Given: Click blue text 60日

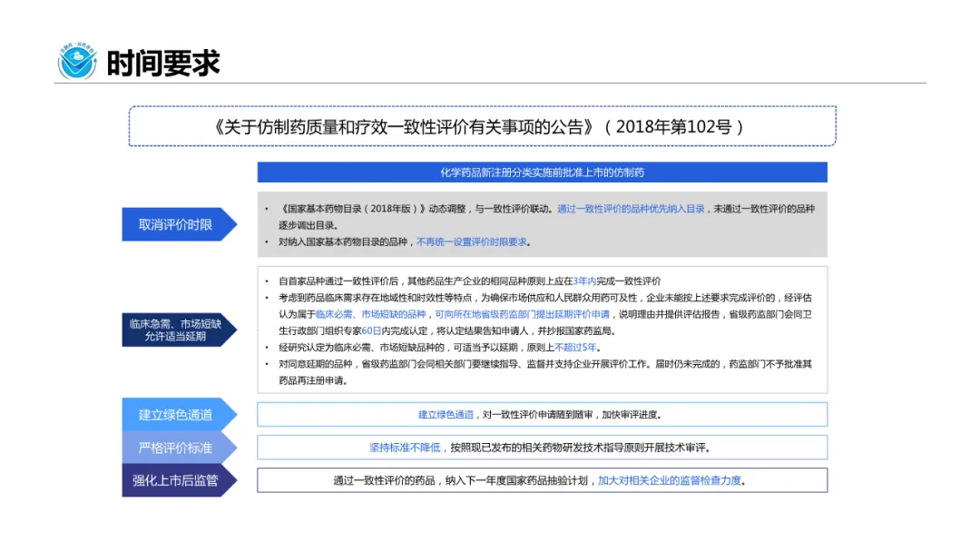Looking at the screenshot, I should click(371, 330).
